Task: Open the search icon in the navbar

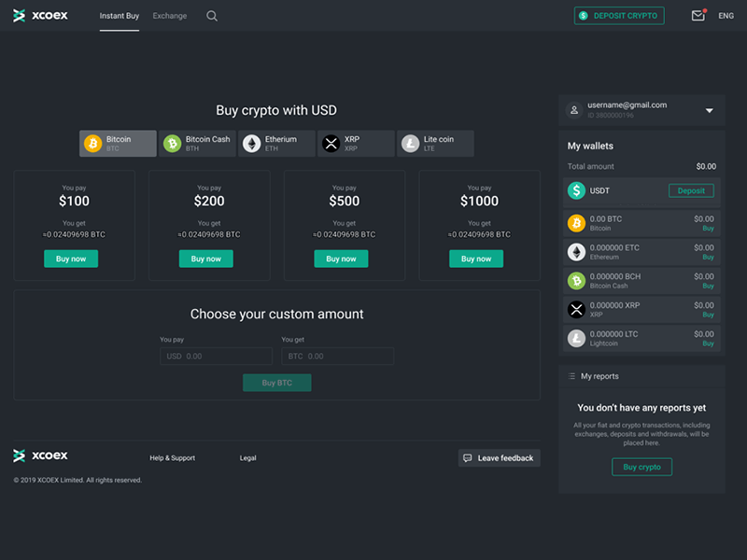Action: pyautogui.click(x=211, y=16)
